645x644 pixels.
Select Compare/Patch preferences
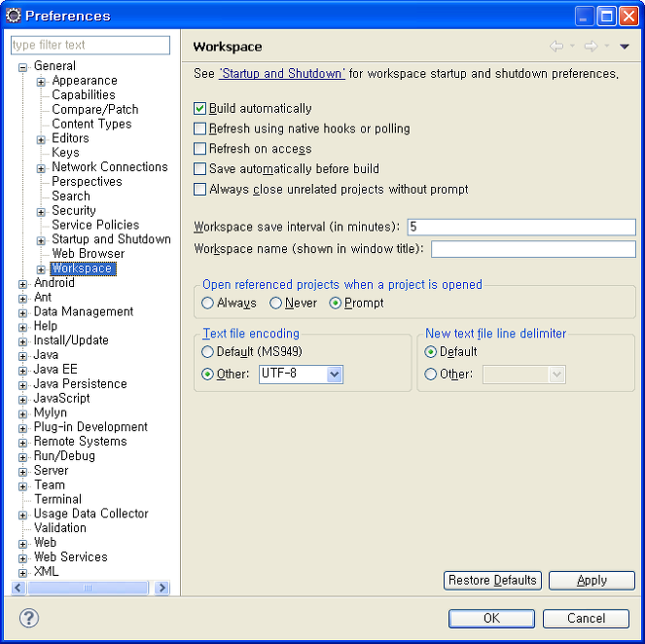(95, 109)
